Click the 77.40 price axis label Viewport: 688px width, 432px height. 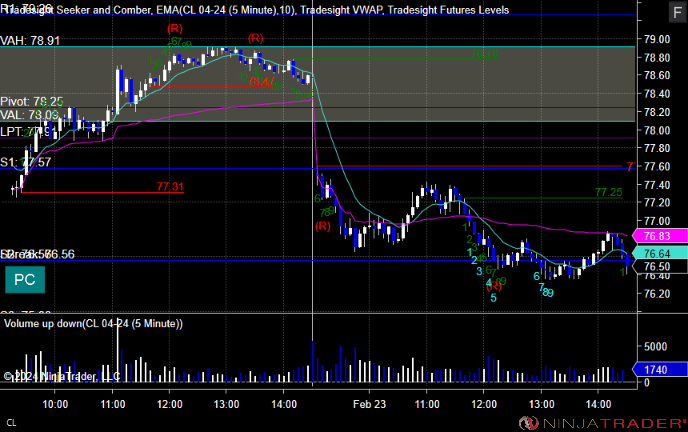coord(657,185)
